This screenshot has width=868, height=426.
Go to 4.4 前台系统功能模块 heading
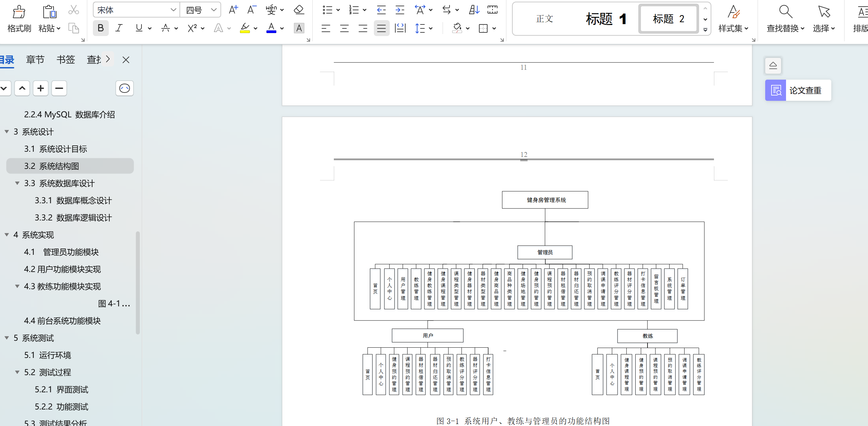click(62, 321)
